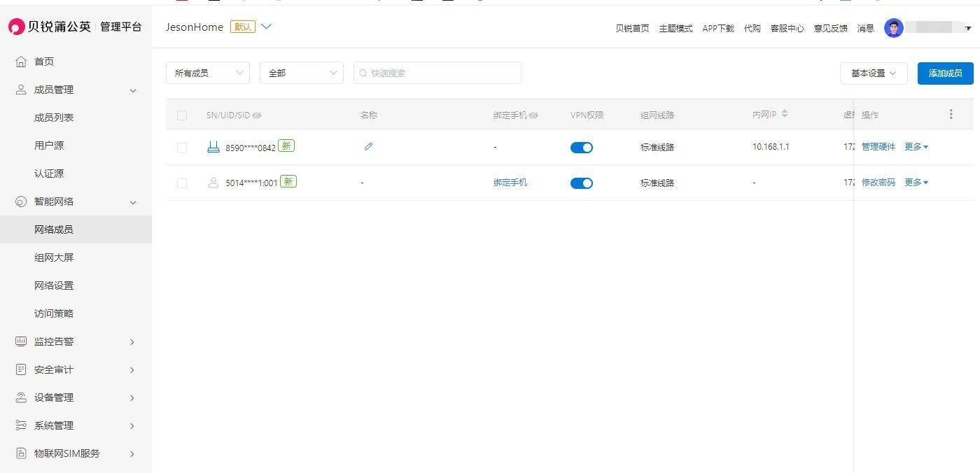Click the user icon of 5014****1:001

213,183
